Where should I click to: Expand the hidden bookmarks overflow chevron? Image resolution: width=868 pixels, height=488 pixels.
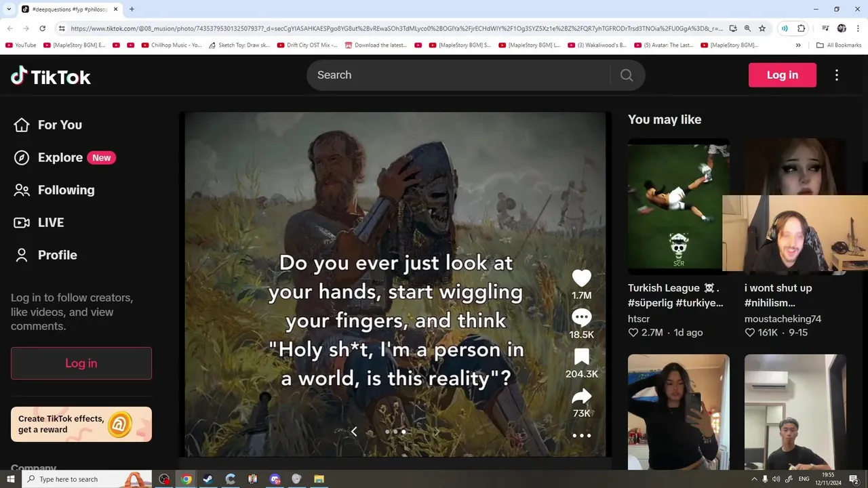click(798, 45)
